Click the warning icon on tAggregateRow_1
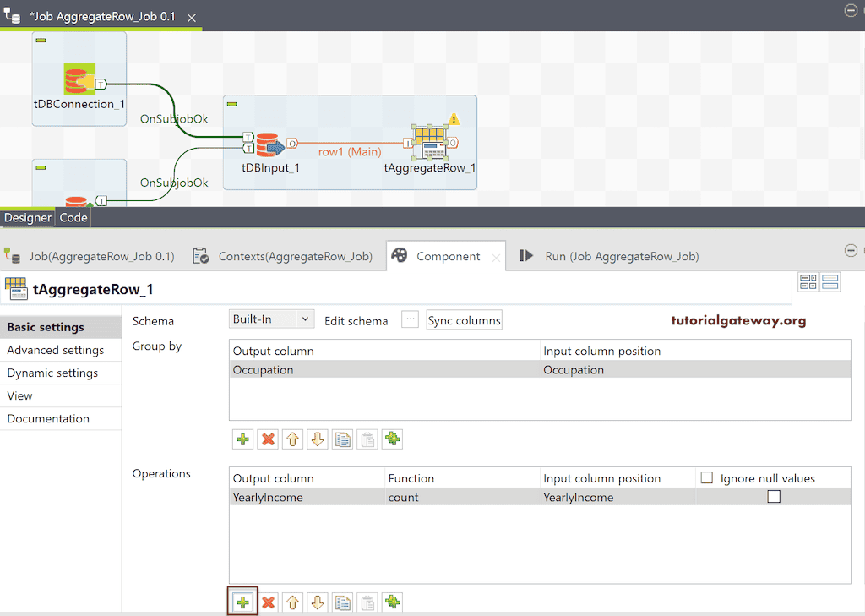 coord(454,119)
